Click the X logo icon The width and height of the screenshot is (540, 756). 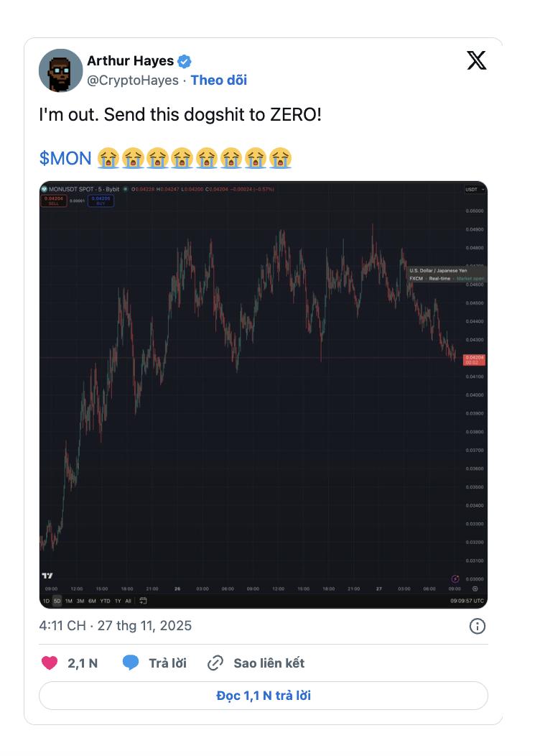(x=476, y=60)
